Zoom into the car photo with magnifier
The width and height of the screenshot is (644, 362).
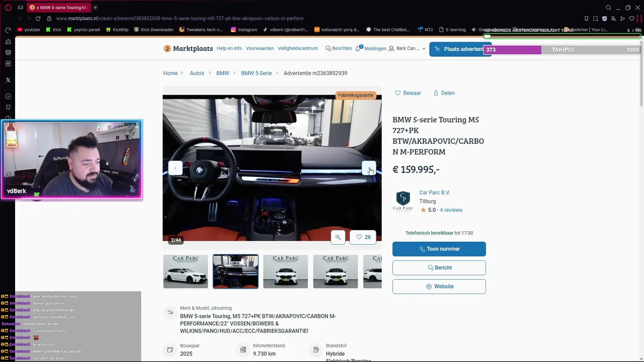pyautogui.click(x=338, y=237)
